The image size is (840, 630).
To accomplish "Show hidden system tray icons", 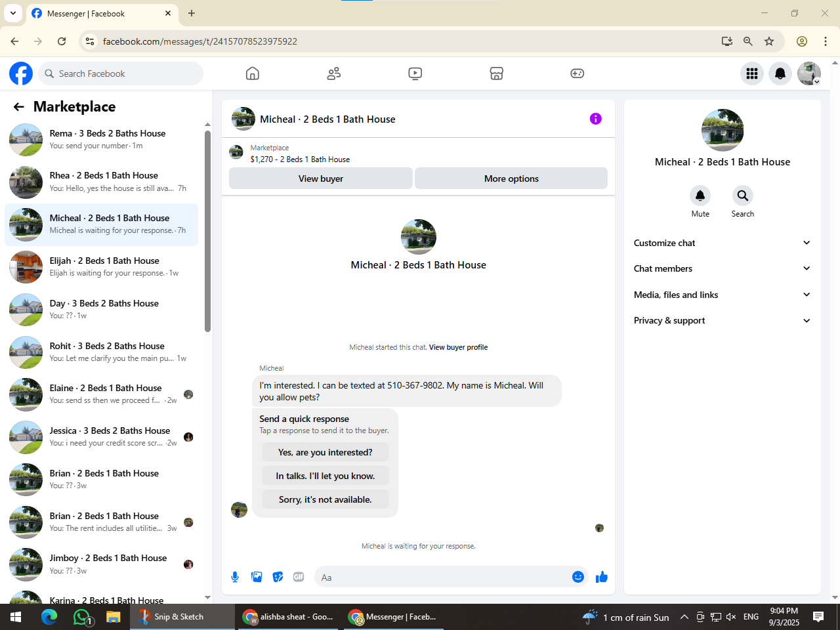I will tap(684, 617).
